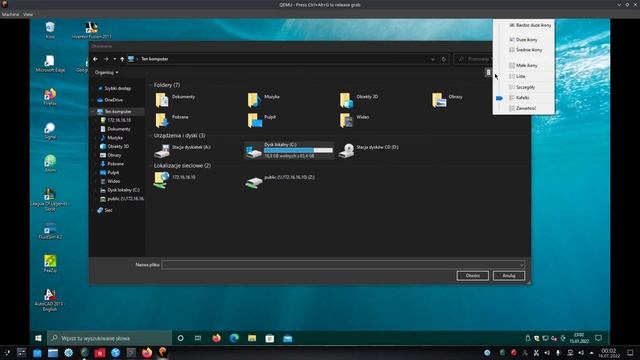Select Microsoft Edge desktop shortcut

tap(50, 64)
